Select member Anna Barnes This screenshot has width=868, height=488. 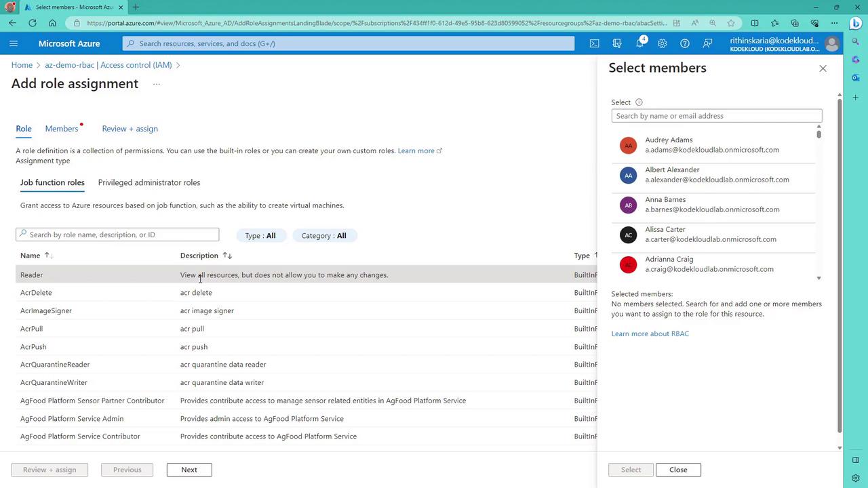[713, 205]
